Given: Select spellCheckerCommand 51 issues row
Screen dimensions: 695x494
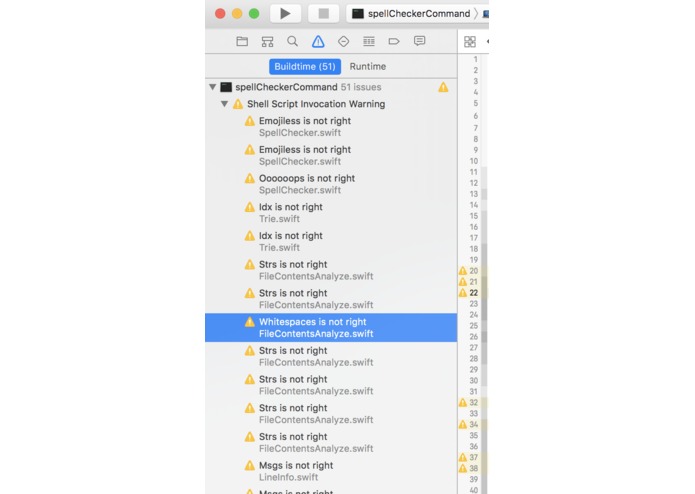Looking at the screenshot, I should click(x=331, y=87).
